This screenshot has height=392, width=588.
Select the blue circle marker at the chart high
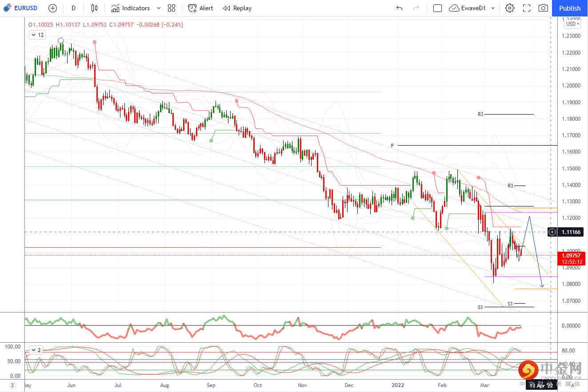coord(61,41)
